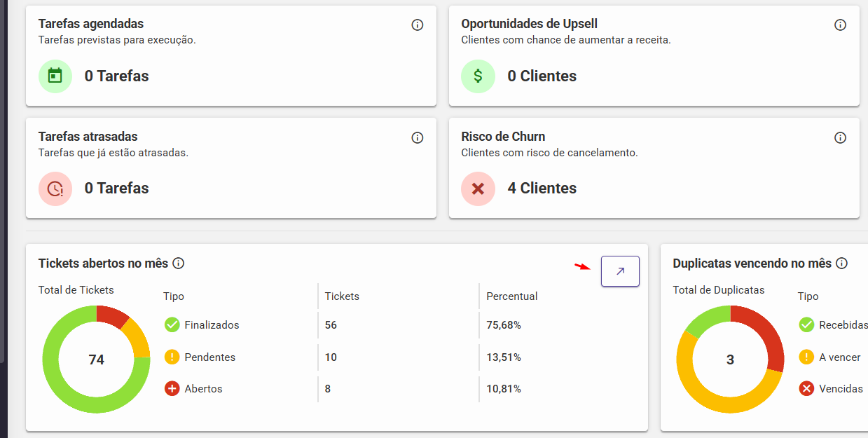Screen dimensions: 868x438
Task: Click the 75,68% percentage cell
Action: click(x=504, y=325)
